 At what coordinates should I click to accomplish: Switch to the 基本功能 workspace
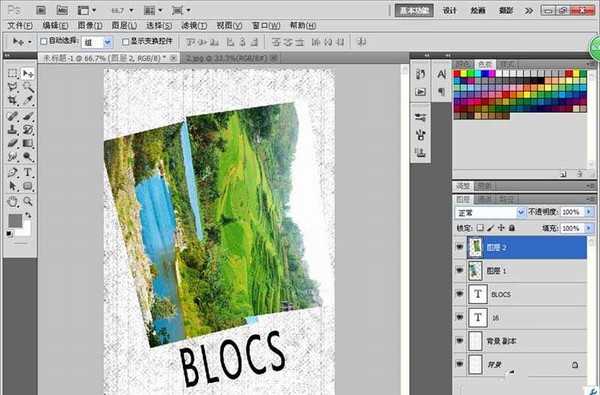(x=414, y=11)
